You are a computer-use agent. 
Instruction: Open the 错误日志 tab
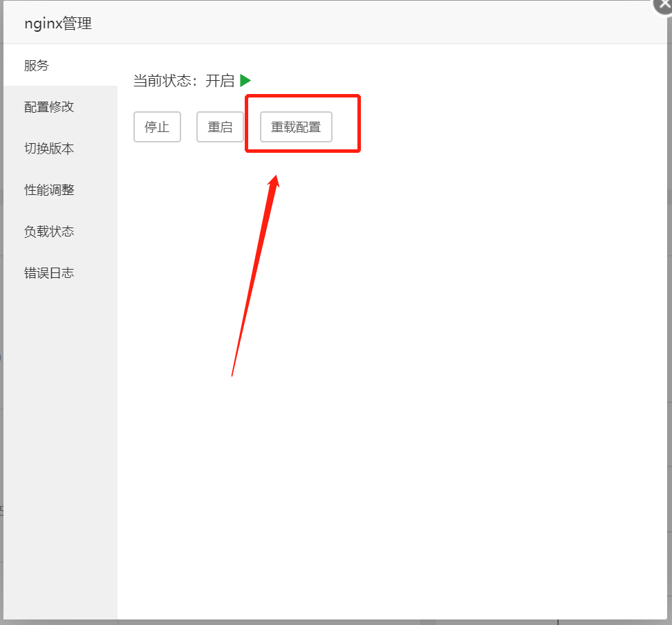pos(60,272)
